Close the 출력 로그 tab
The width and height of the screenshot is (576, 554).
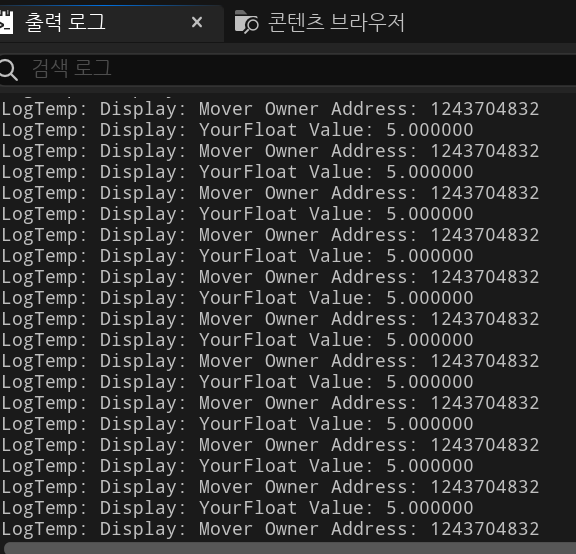click(197, 23)
